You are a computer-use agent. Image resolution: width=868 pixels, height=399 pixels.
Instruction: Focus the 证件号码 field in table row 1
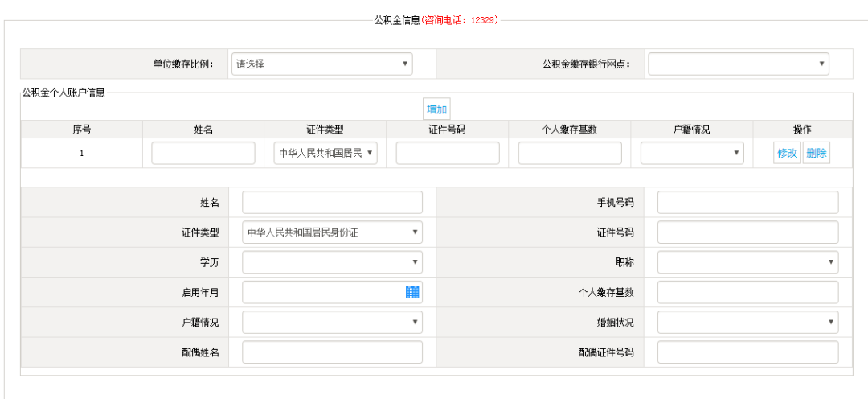click(x=448, y=153)
